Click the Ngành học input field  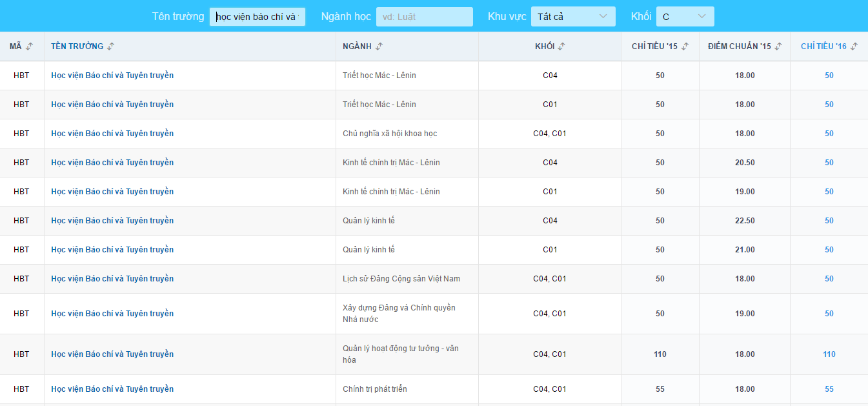coord(424,17)
